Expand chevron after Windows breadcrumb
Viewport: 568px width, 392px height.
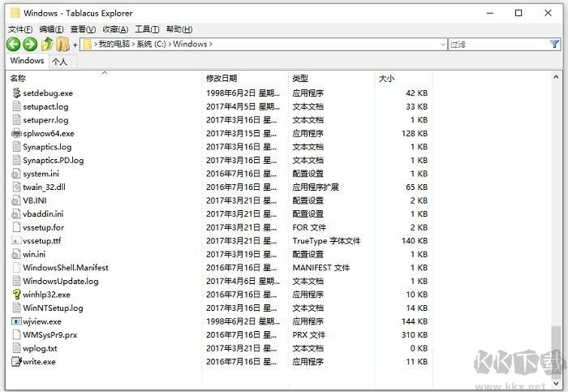coord(210,44)
